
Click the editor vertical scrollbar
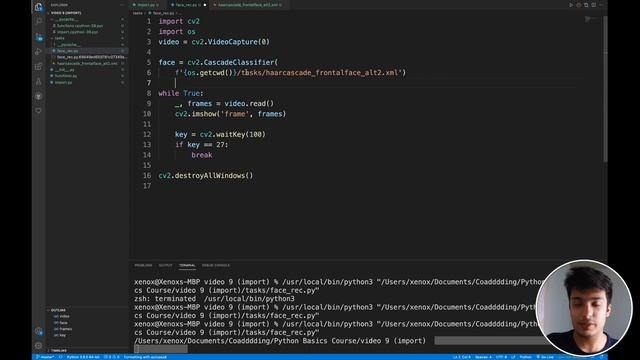pos(605,90)
